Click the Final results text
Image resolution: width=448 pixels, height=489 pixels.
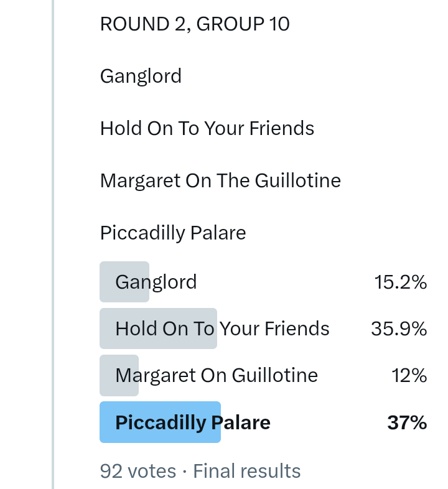pos(247,472)
